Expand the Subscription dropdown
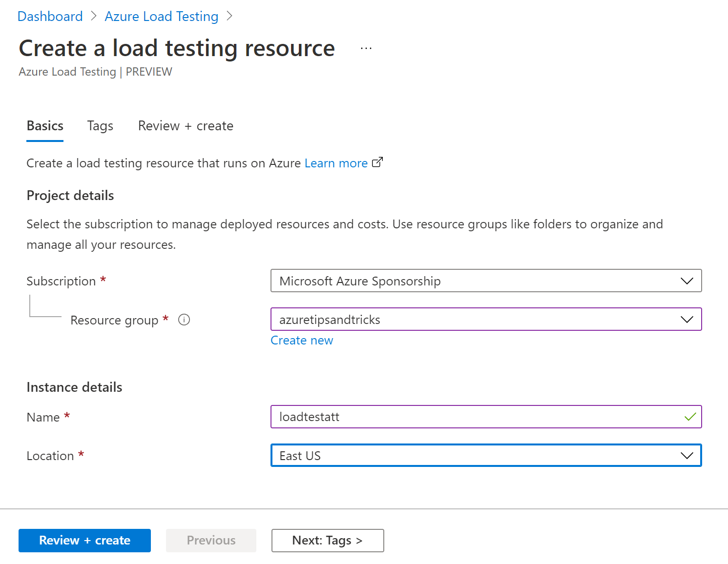This screenshot has height=564, width=728. point(486,281)
